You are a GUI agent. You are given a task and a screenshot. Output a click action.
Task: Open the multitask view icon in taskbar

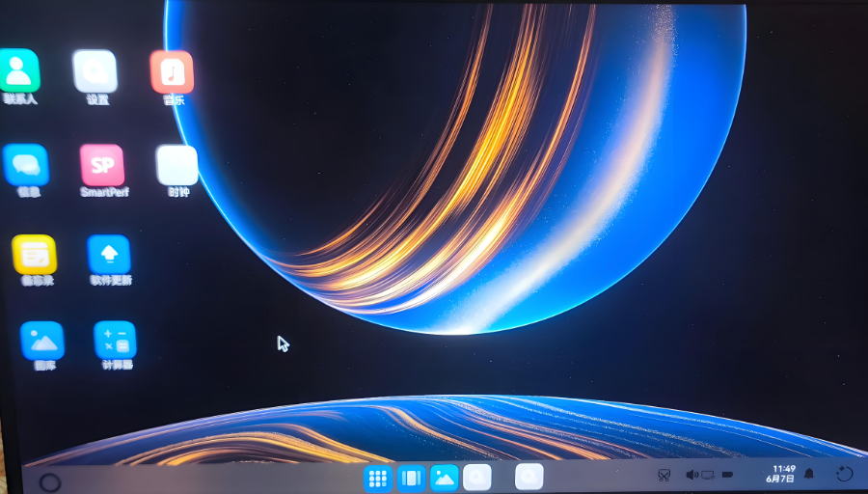pos(411,478)
